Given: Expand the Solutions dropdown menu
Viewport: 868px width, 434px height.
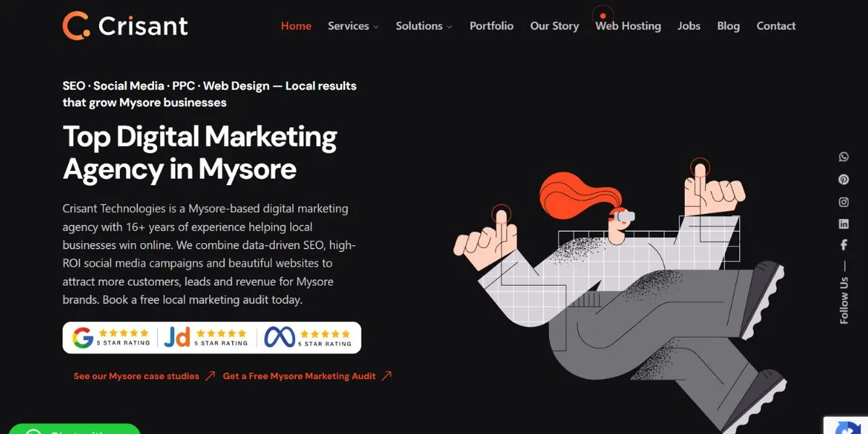Looking at the screenshot, I should click(x=424, y=26).
